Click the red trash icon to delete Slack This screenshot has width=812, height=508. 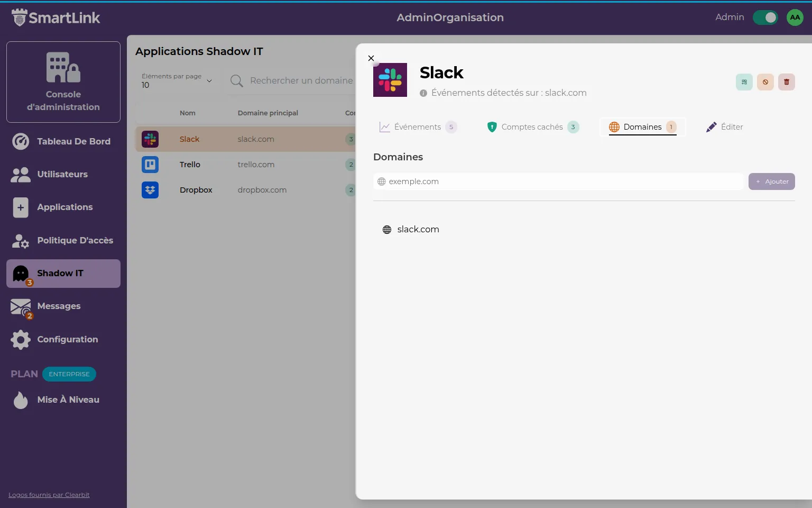click(x=786, y=82)
